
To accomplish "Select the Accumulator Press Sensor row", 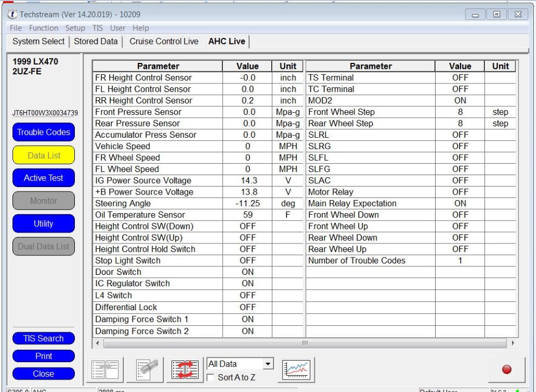I will coord(198,134).
